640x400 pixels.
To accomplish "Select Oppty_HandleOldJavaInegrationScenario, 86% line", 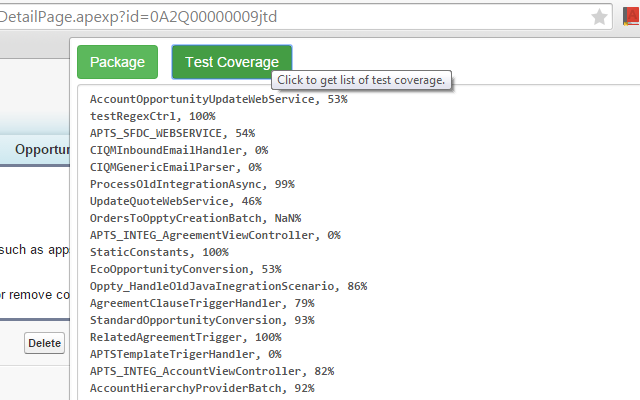I will tap(229, 286).
